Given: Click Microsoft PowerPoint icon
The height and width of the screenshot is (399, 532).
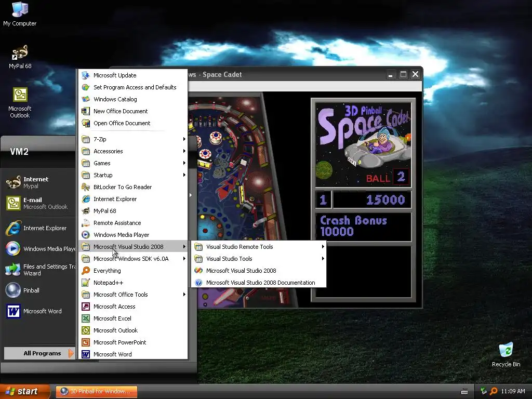Looking at the screenshot, I should pyautogui.click(x=86, y=342).
